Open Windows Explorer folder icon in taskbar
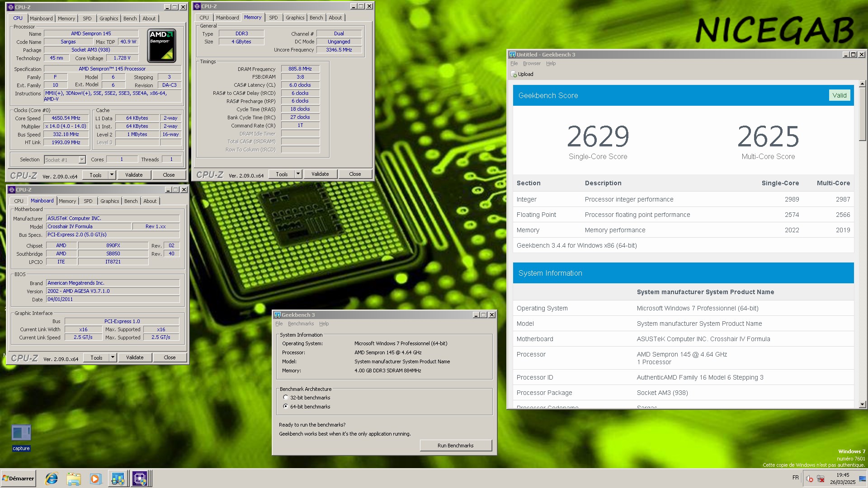Viewport: 868px width, 488px height. 74,479
